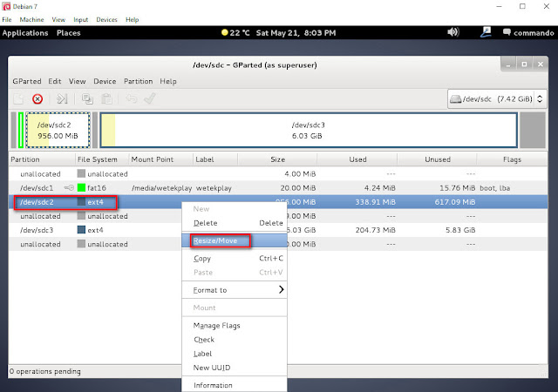Click the boot, lba flags cell
This screenshot has height=392, width=558.
tap(494, 188)
